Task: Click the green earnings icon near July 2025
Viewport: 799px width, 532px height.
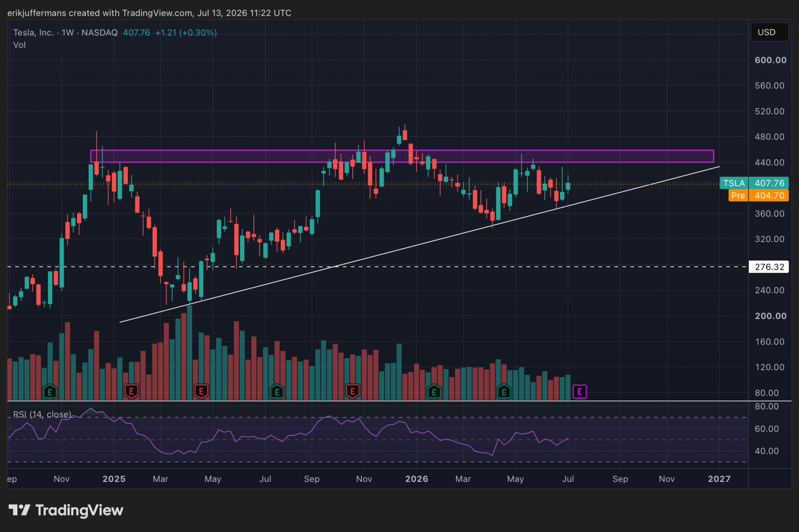Action: [277, 391]
